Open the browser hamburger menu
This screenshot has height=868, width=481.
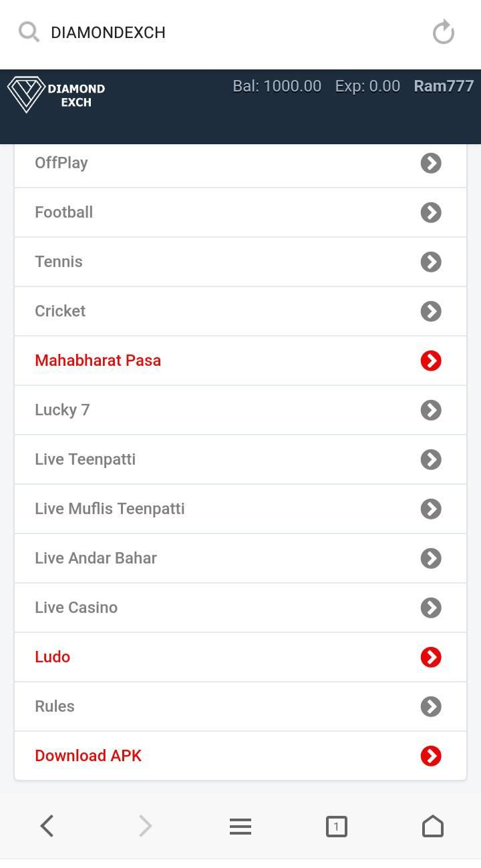point(240,827)
